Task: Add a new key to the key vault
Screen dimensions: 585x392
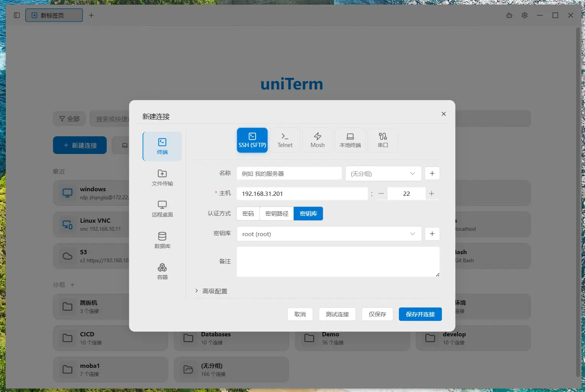Action: click(x=432, y=234)
